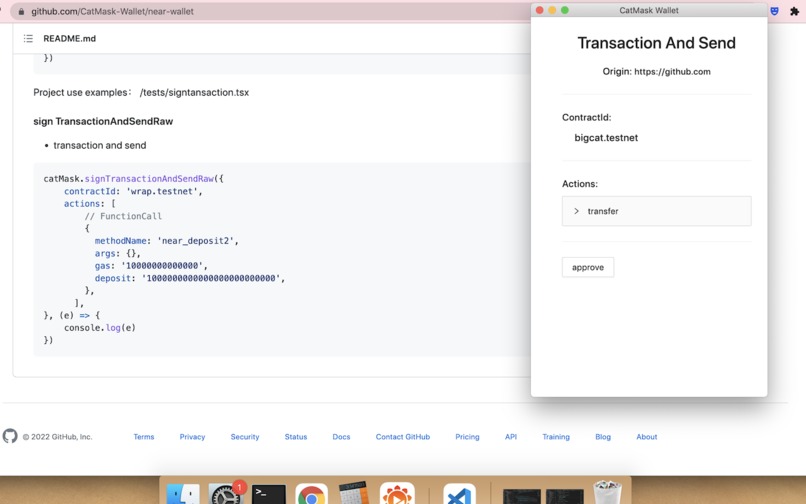Click the lock icon in address bar
Image resolution: width=806 pixels, height=504 pixels.
coord(21,11)
